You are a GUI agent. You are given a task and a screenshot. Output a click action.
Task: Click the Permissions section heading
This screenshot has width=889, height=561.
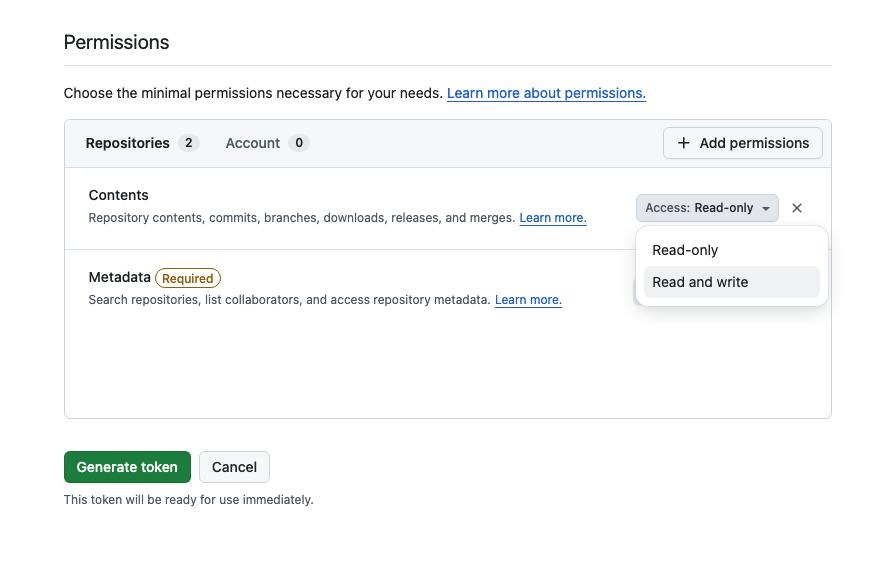coord(116,42)
